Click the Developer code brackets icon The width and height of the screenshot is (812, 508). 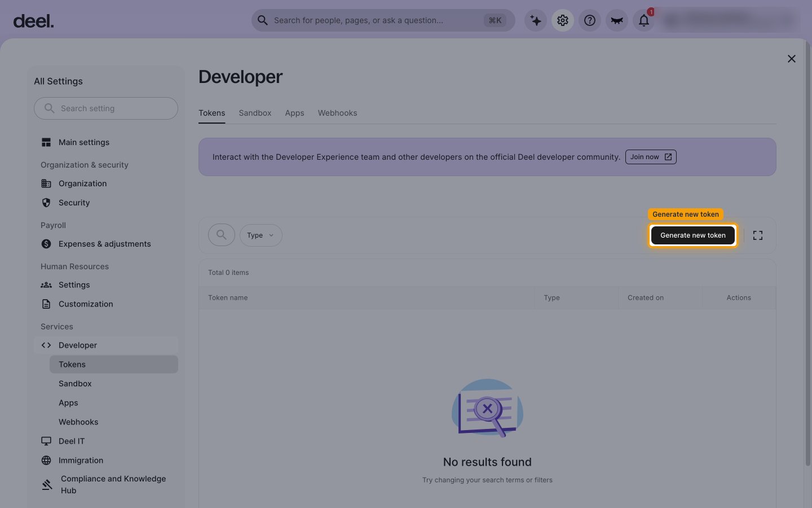click(x=46, y=345)
